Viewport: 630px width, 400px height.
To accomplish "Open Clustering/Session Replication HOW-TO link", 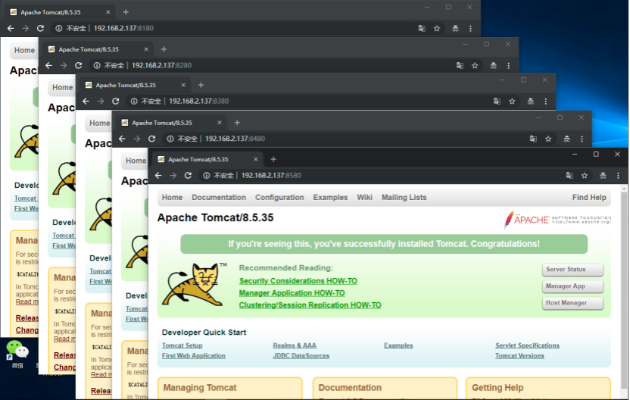I will tap(310, 305).
